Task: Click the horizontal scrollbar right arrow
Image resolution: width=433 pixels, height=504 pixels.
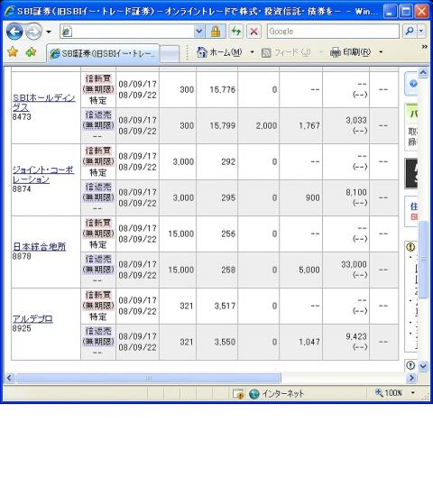Action: [x=411, y=378]
